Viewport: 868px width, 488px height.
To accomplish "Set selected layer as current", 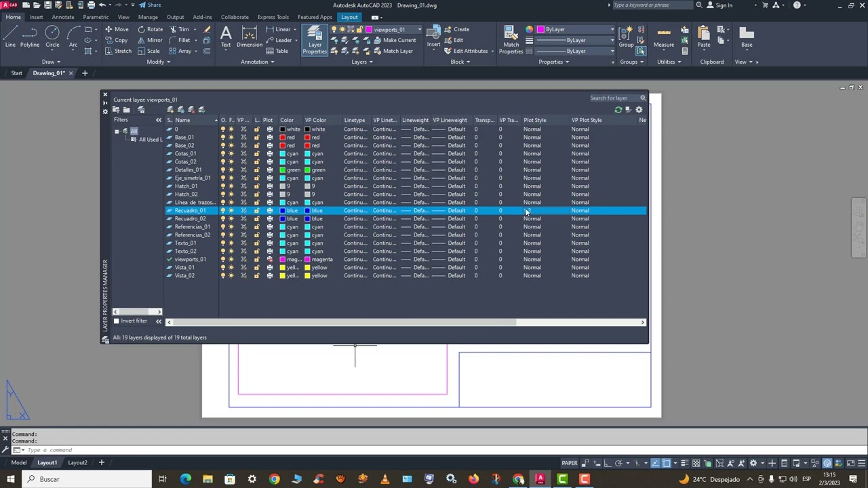I will click(201, 110).
